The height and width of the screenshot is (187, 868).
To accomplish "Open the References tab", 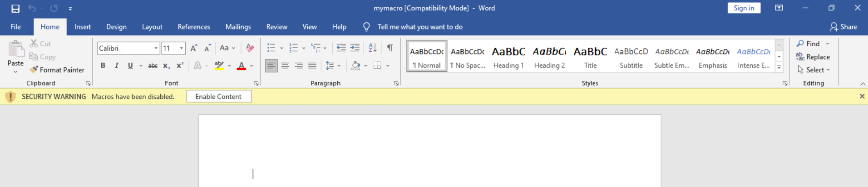I will tap(194, 27).
